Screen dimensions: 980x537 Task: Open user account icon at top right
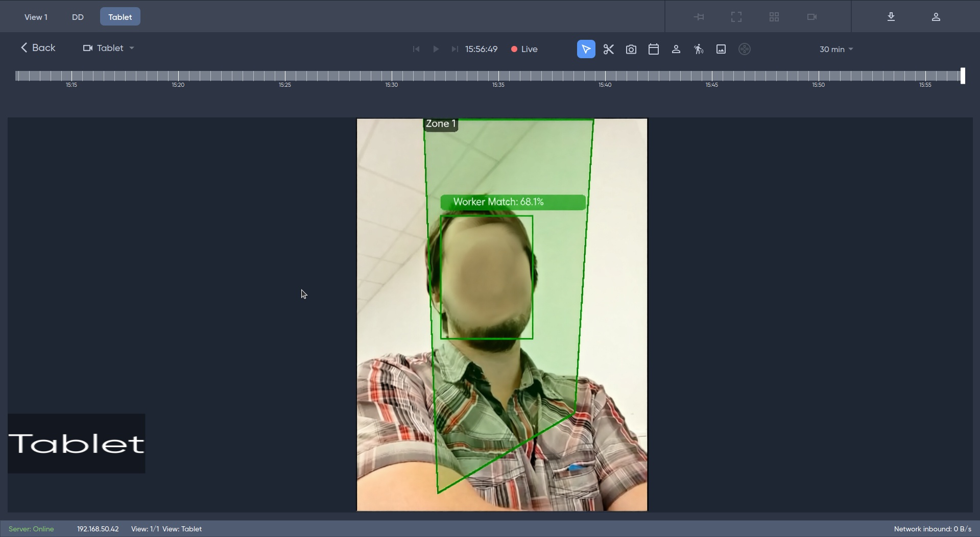(x=936, y=17)
